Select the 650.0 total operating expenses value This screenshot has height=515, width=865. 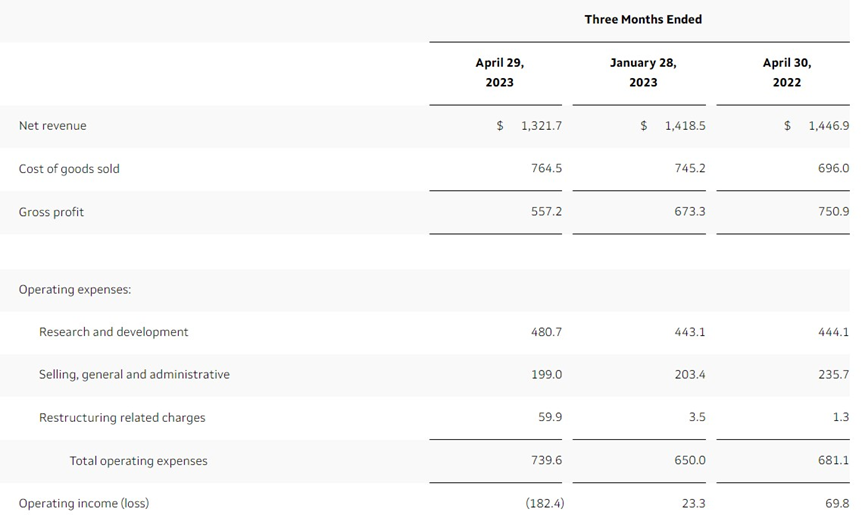click(x=690, y=460)
